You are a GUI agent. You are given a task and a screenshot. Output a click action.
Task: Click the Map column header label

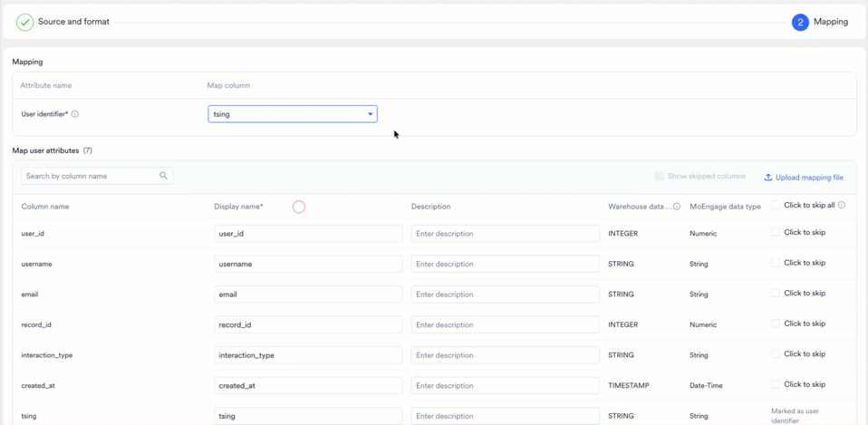coord(228,86)
